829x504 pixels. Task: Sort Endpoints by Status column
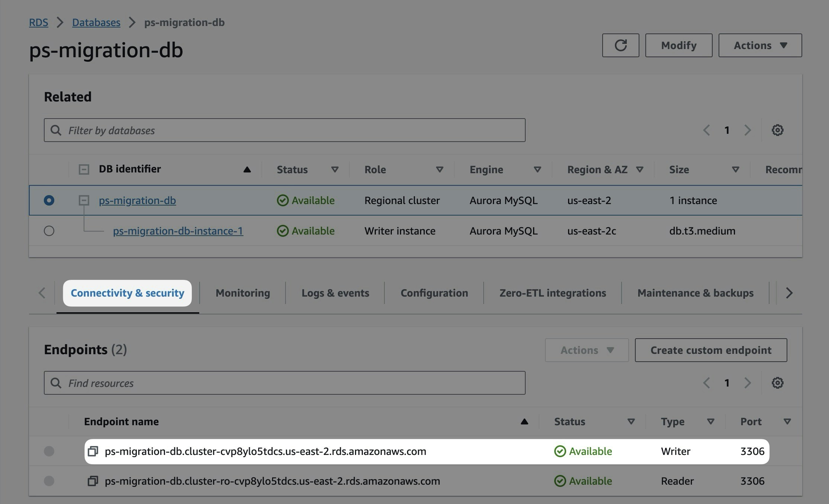point(631,421)
